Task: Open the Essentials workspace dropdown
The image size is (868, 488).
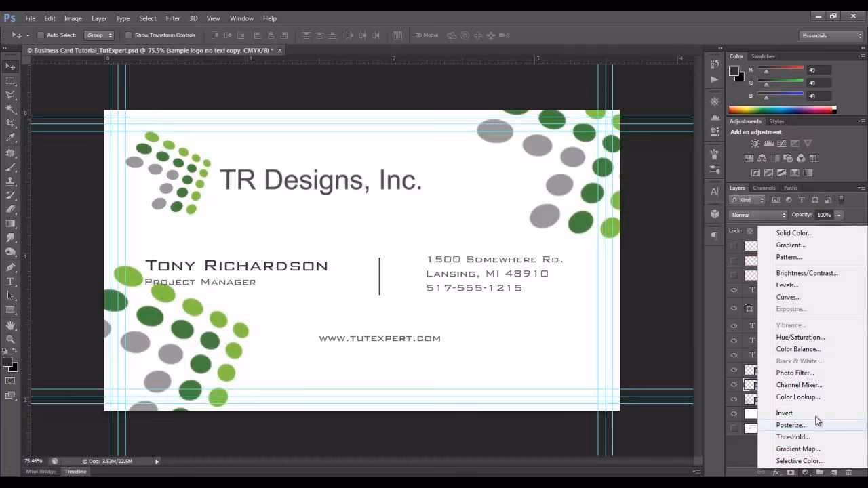Action: click(x=830, y=35)
